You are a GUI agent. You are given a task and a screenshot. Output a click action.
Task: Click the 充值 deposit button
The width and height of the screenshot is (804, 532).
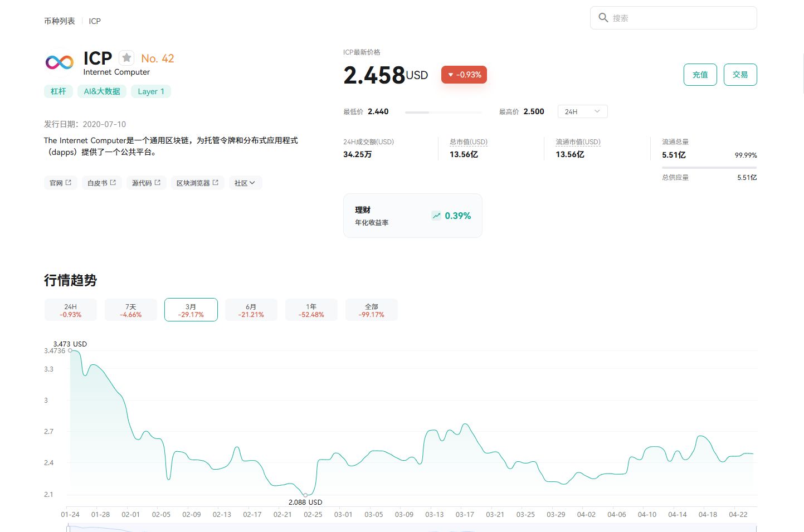point(700,75)
